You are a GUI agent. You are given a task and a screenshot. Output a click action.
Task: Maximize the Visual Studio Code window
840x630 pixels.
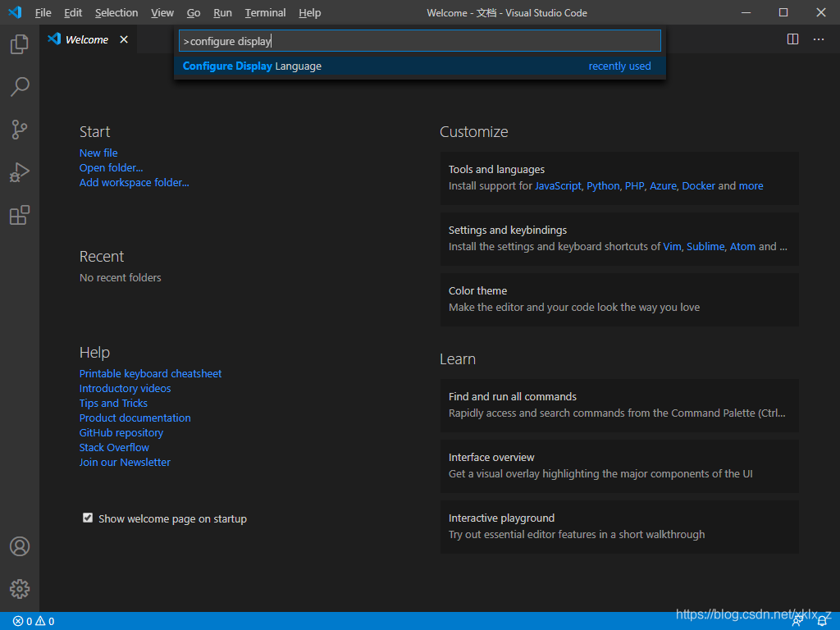[x=783, y=12]
